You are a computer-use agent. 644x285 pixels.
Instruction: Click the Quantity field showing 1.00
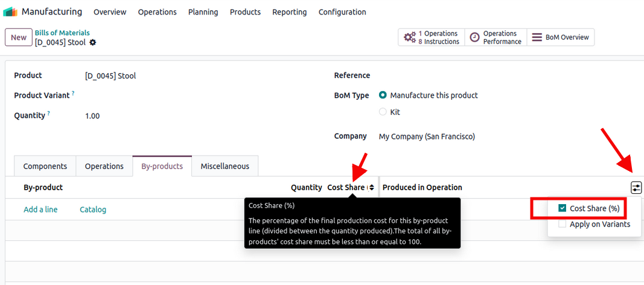(92, 116)
